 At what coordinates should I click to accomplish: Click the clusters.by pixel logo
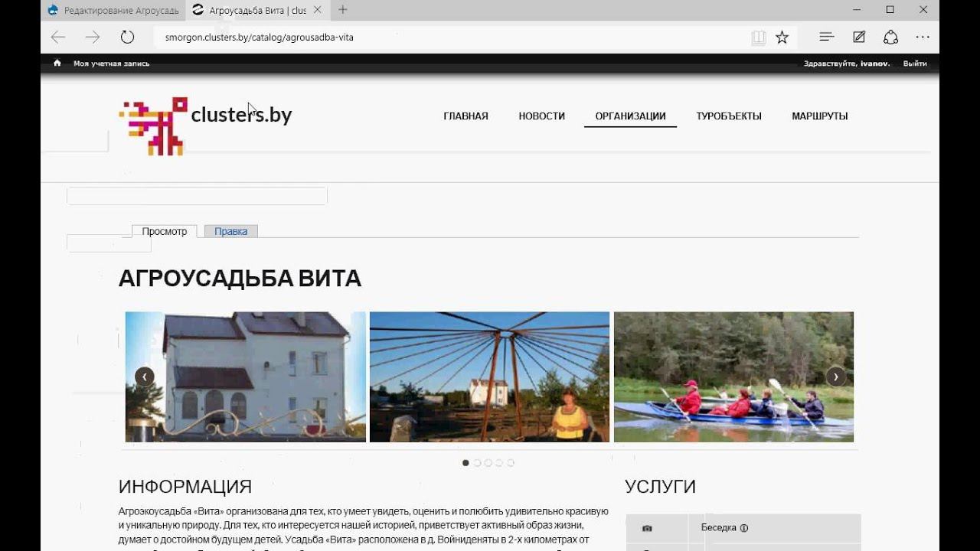tap(153, 126)
